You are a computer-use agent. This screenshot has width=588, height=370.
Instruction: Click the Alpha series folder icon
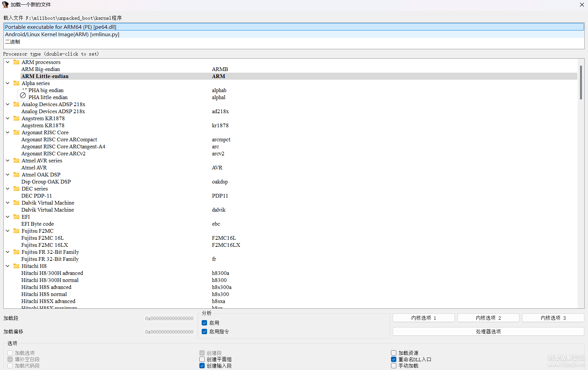point(16,83)
